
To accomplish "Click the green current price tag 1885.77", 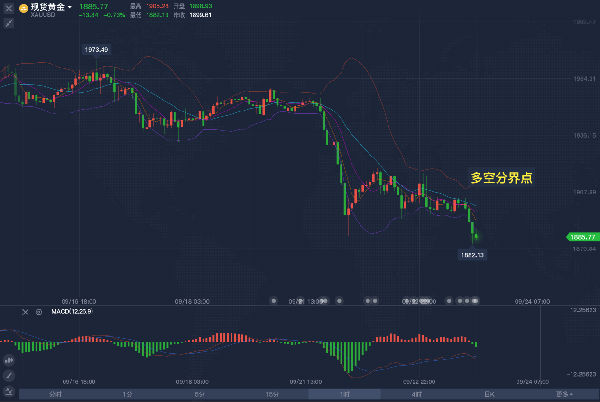I will 582,237.
